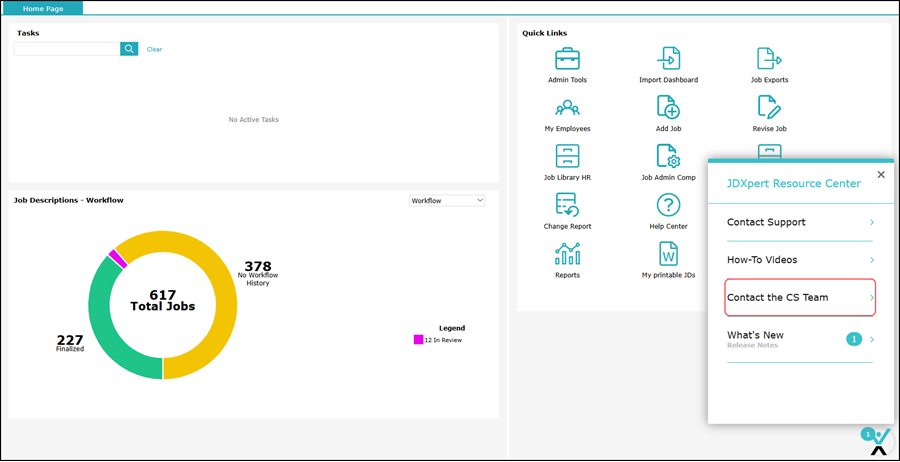Open the My Employees icon
The image size is (900, 462).
coord(567,108)
